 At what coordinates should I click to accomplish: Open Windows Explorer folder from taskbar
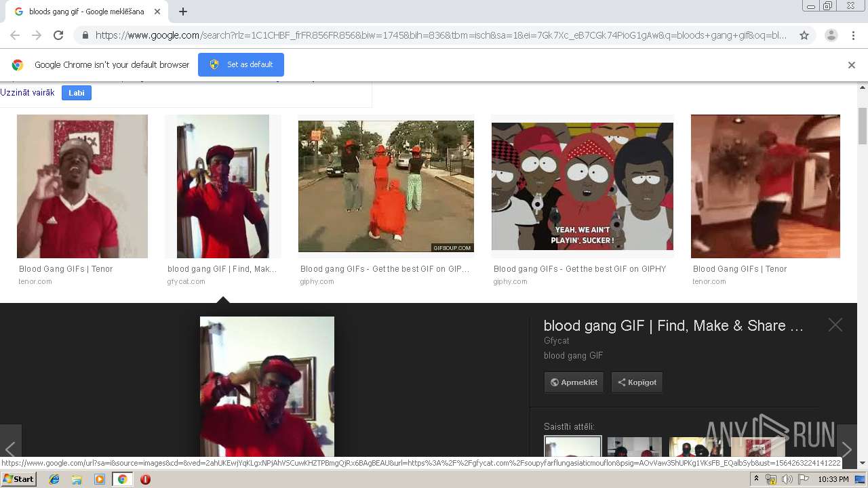point(77,479)
